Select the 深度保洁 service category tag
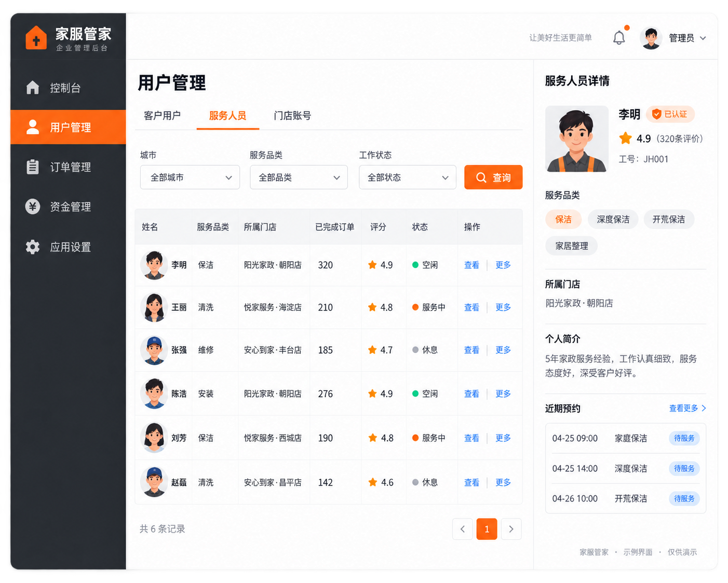Image resolution: width=728 pixels, height=583 pixels. [x=613, y=219]
